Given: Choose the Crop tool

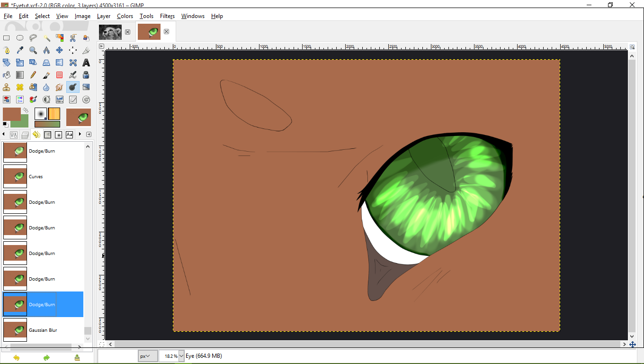Looking at the screenshot, I should 86,50.
